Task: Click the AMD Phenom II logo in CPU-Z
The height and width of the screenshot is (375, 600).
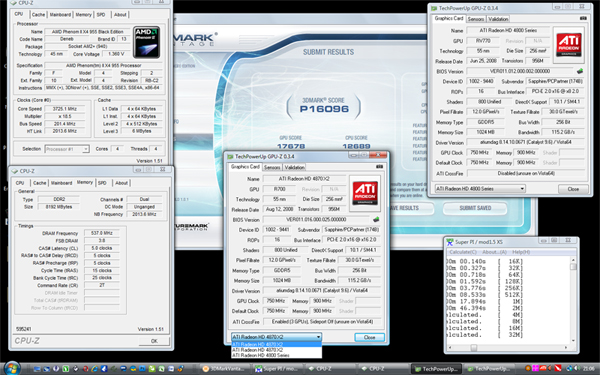Action: click(146, 42)
